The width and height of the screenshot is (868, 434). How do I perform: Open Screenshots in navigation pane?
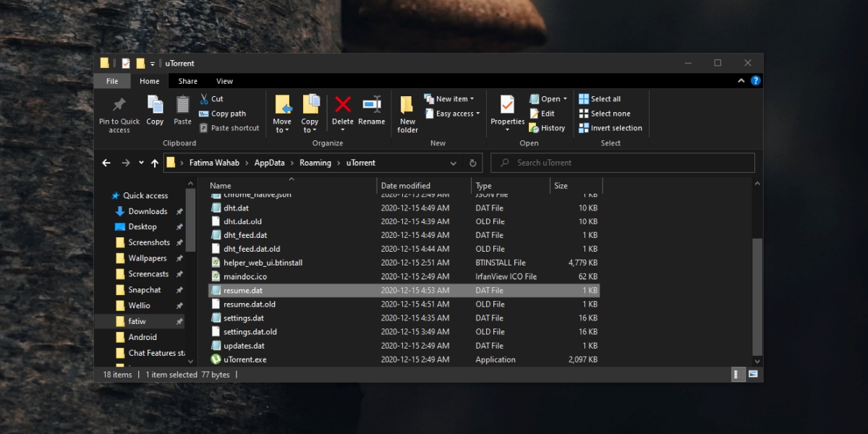[x=149, y=242]
